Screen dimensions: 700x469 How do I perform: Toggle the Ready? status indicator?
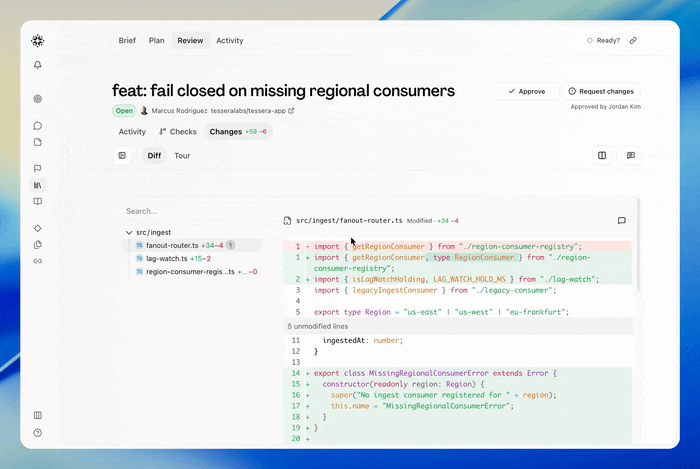[x=603, y=41]
